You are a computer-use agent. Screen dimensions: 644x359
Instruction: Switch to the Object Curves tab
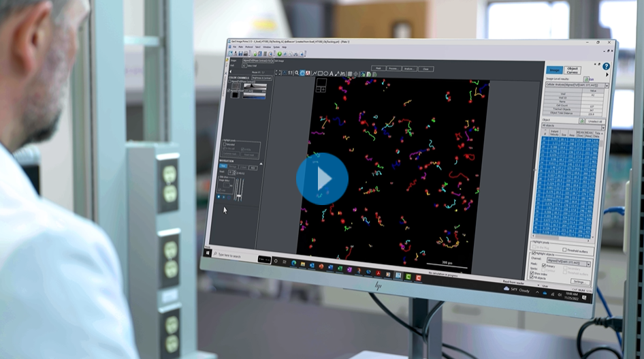tap(572, 70)
